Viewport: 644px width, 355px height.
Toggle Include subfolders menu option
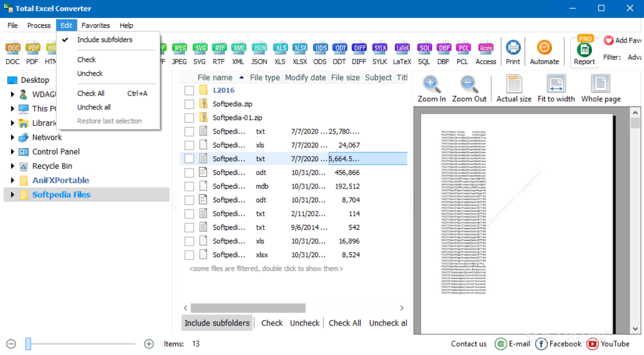[x=105, y=40]
